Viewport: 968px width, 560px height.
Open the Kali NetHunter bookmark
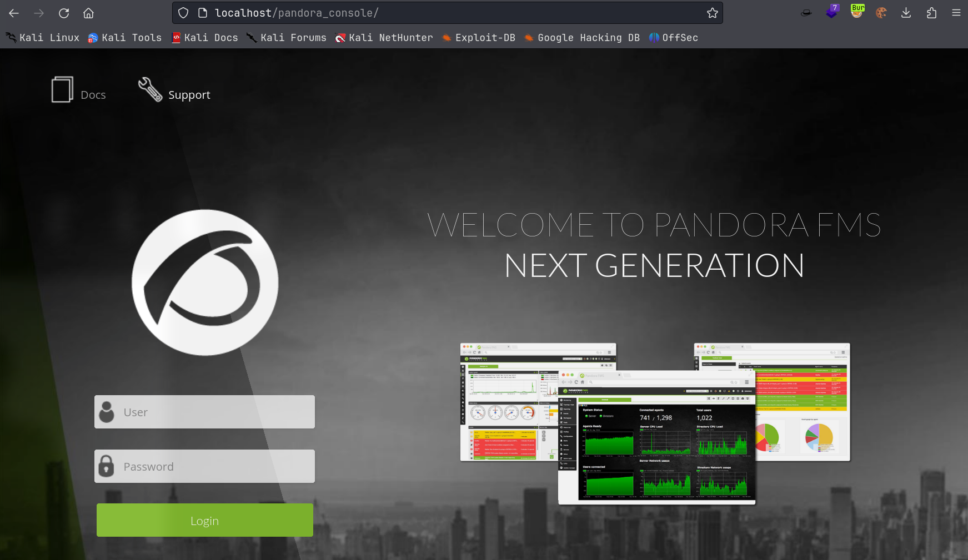click(x=384, y=38)
